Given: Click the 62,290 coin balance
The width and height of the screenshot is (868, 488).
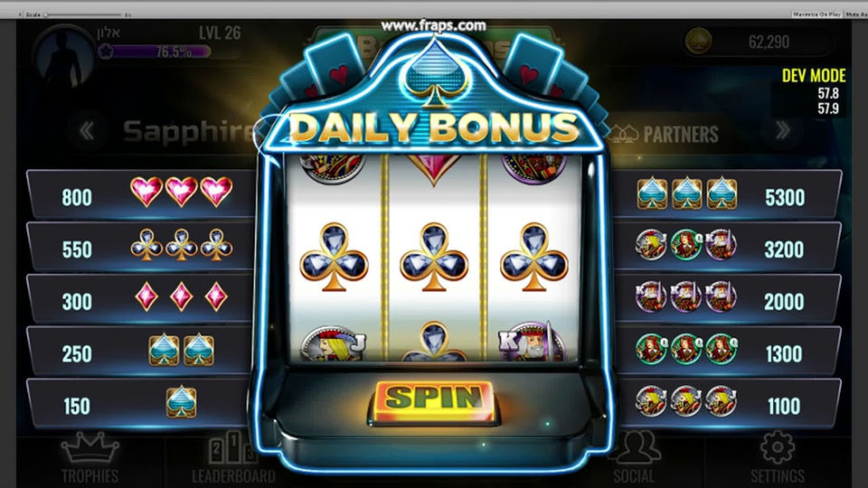Looking at the screenshot, I should pos(769,42).
